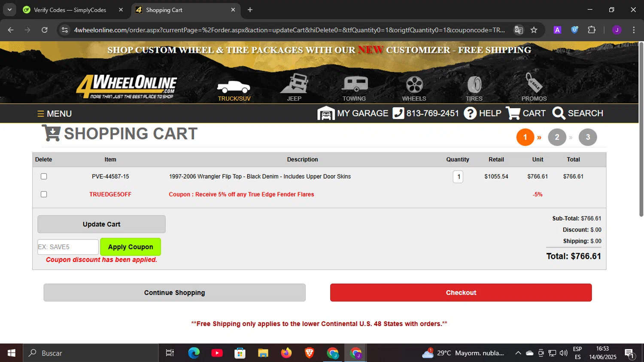Open the Tires category icon
The image size is (644, 362).
(x=474, y=89)
